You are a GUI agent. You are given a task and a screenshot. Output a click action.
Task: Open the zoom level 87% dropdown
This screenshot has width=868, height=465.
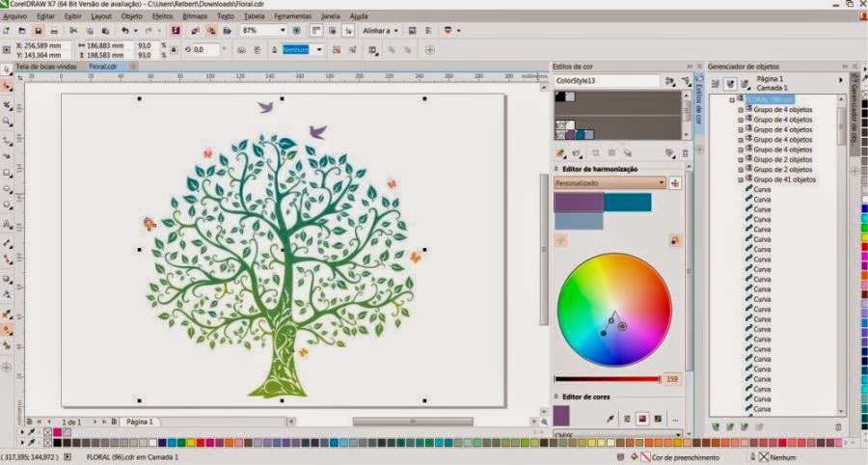[x=283, y=31]
